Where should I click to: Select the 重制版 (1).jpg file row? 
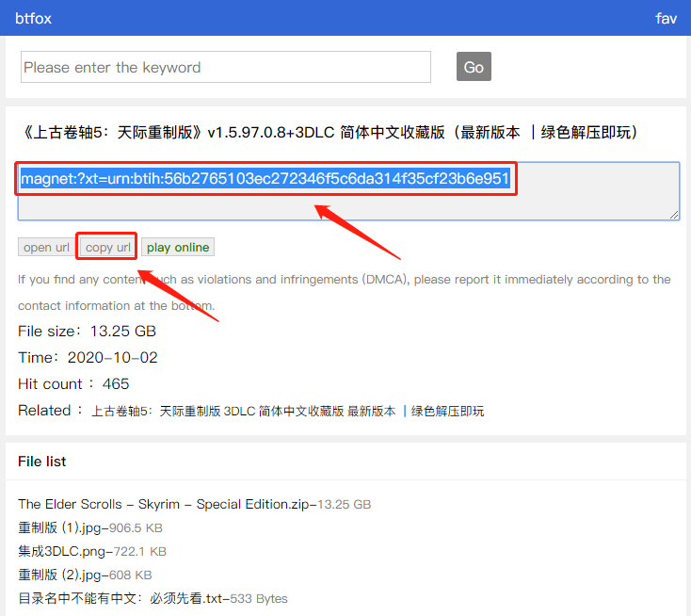[x=90, y=527]
